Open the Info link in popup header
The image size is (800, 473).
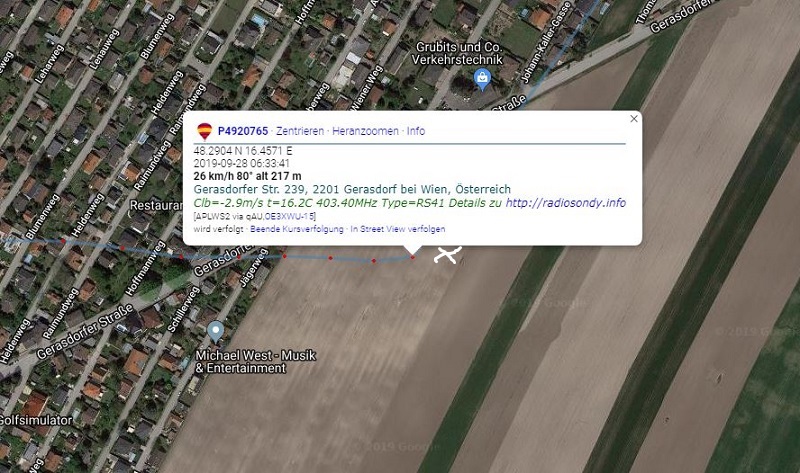(x=416, y=131)
